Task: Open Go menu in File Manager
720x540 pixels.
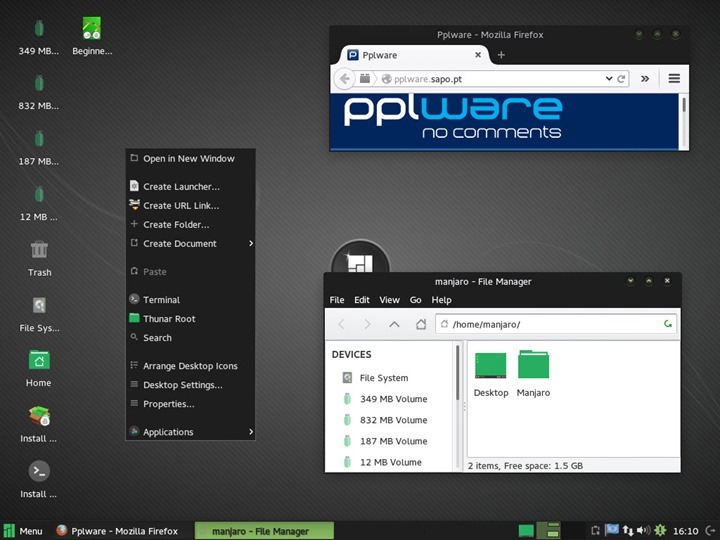Action: (416, 300)
